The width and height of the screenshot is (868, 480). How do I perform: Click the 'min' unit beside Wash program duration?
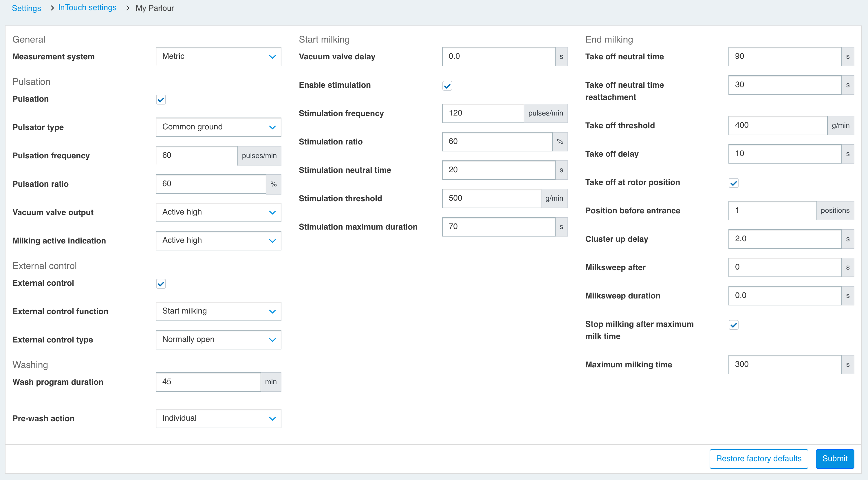[x=271, y=382]
